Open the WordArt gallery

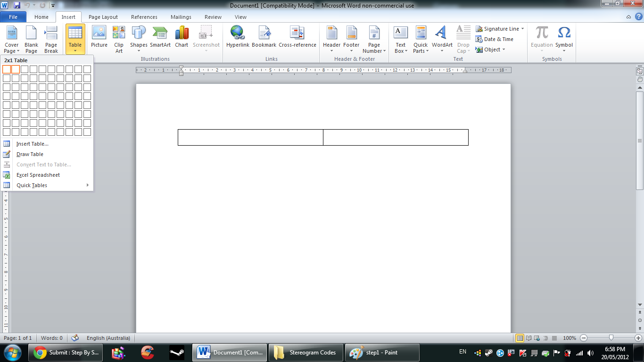click(441, 40)
